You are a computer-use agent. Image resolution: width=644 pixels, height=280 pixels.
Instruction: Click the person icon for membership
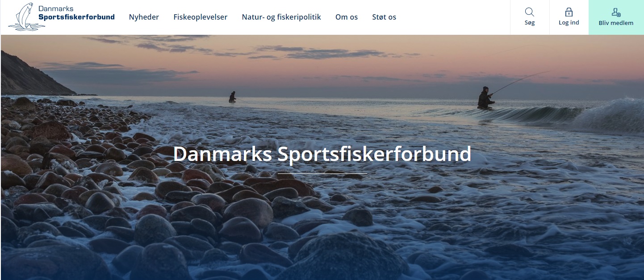(616, 12)
